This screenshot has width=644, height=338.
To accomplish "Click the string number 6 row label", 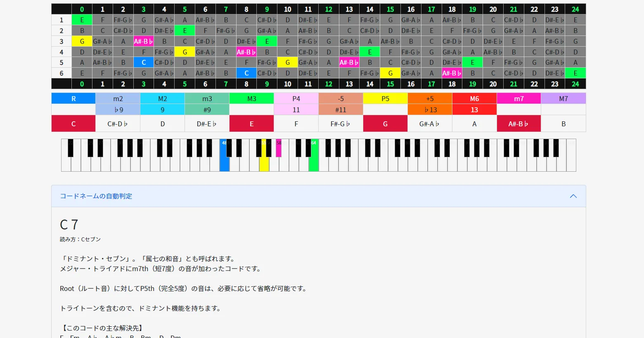I will coord(62,73).
